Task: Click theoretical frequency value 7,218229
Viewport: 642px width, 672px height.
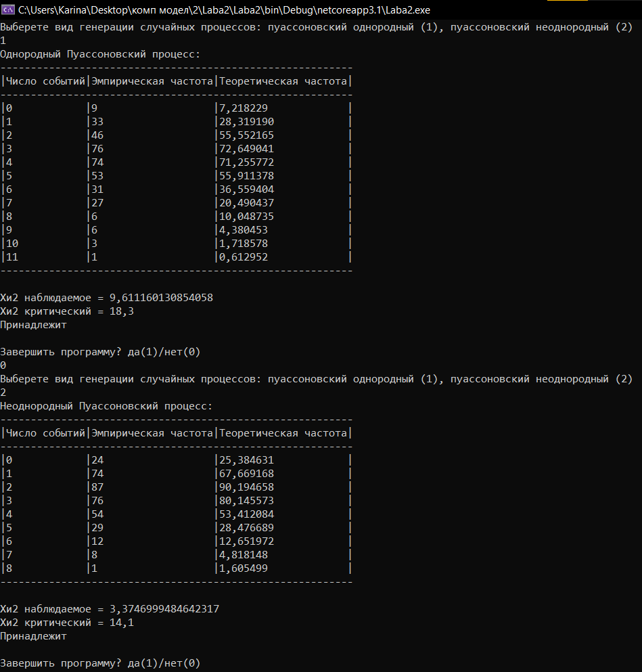Action: coord(244,108)
